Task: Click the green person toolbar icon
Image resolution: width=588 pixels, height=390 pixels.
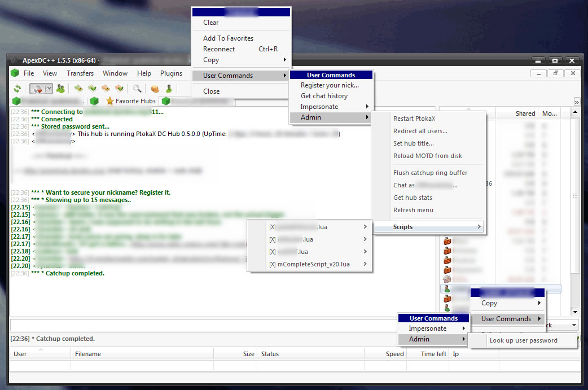Action: click(x=169, y=89)
